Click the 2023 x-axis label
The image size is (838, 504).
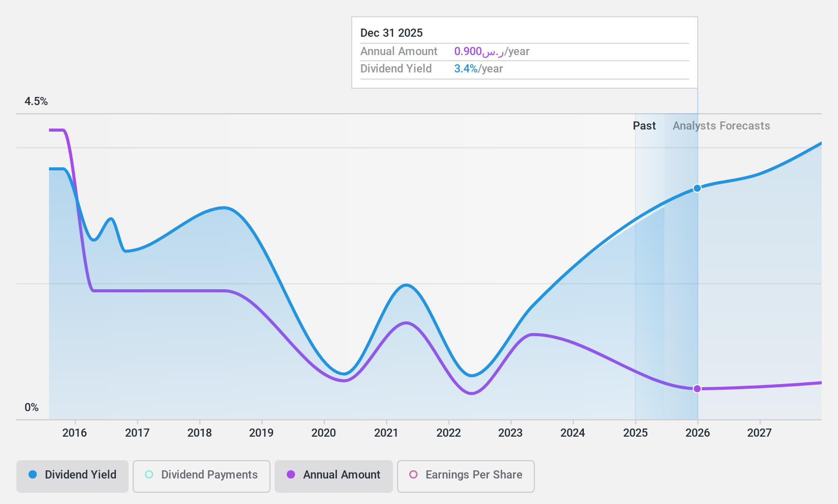pyautogui.click(x=510, y=433)
